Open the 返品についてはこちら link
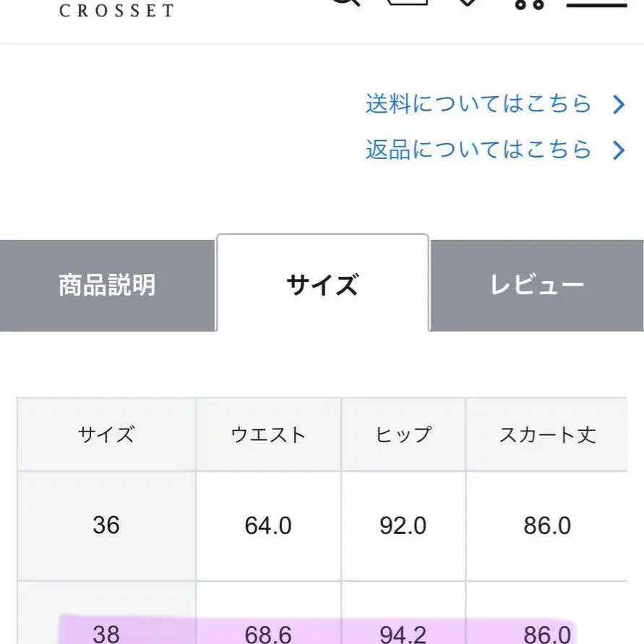 pos(478,150)
